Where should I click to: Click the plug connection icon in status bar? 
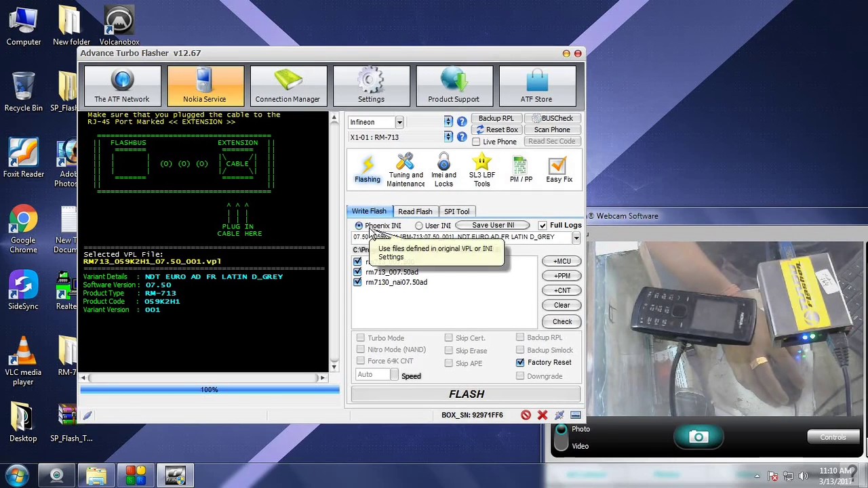pyautogui.click(x=559, y=415)
